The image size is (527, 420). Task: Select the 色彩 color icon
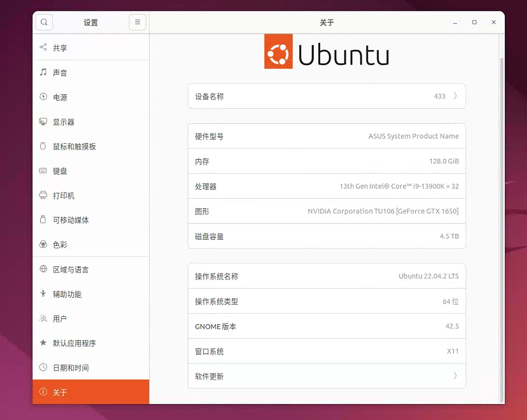[x=43, y=244]
